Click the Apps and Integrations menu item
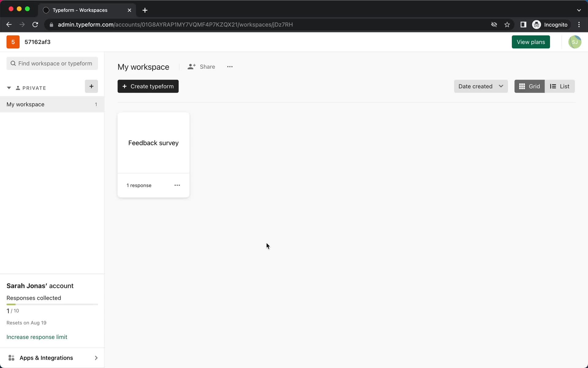This screenshot has height=368, width=588. tap(52, 358)
